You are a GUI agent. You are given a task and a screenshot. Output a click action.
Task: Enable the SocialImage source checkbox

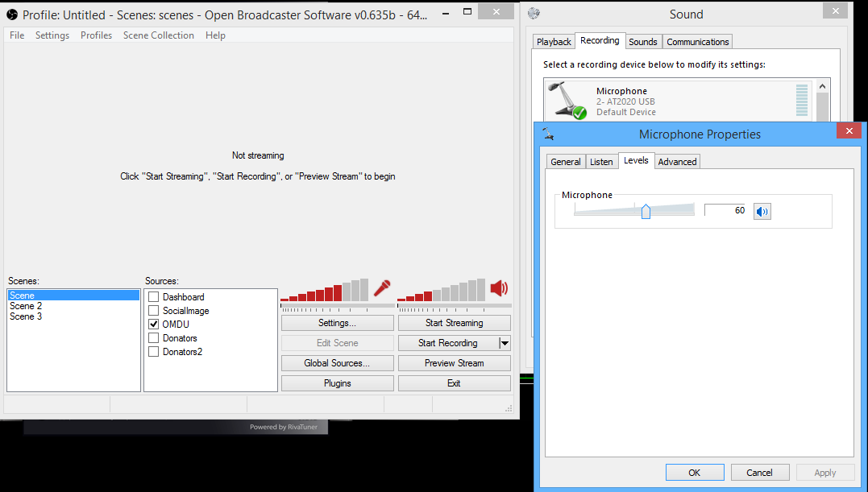[x=154, y=311]
